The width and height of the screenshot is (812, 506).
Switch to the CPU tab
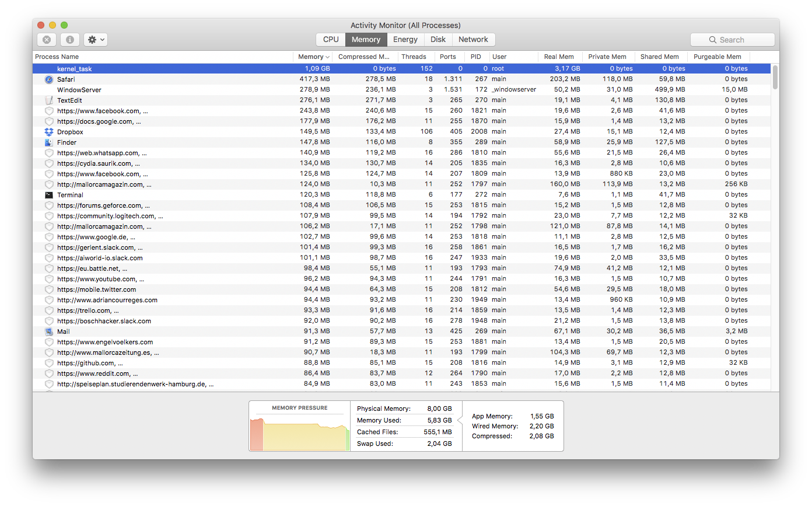(331, 40)
